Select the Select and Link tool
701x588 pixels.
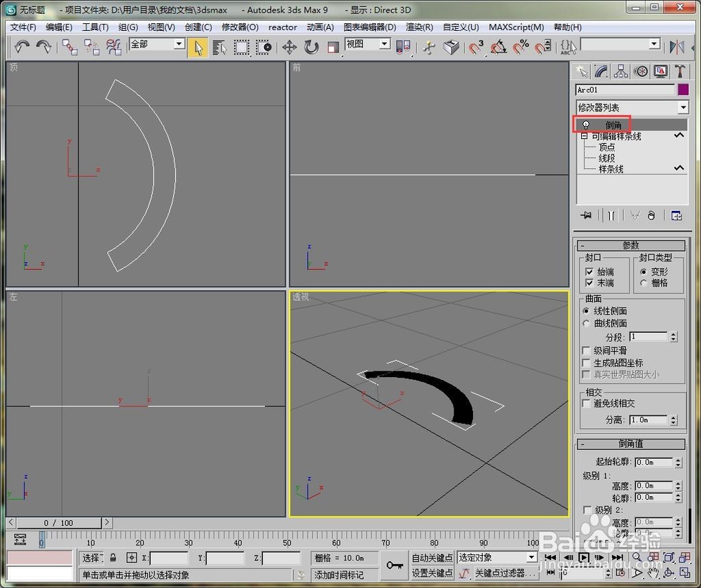tap(69, 47)
